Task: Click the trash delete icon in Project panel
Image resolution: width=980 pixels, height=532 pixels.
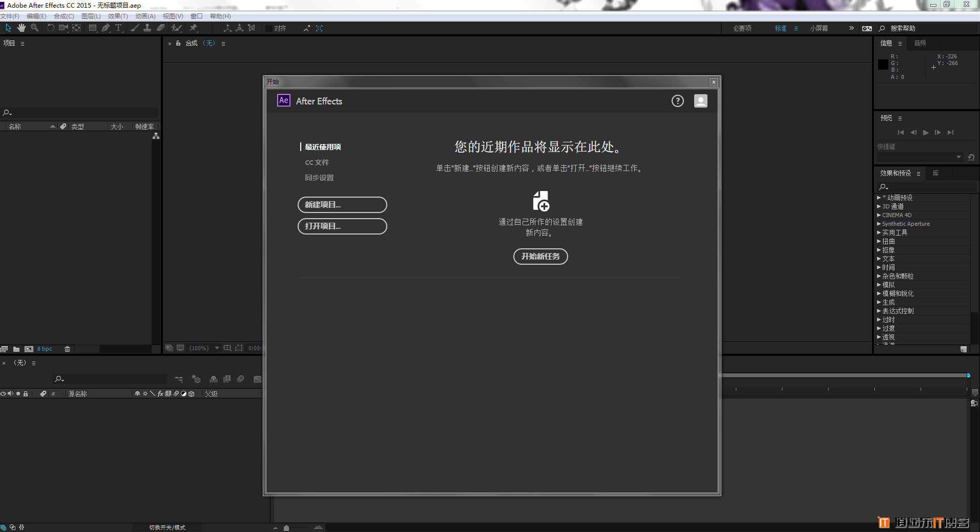Action: click(67, 349)
